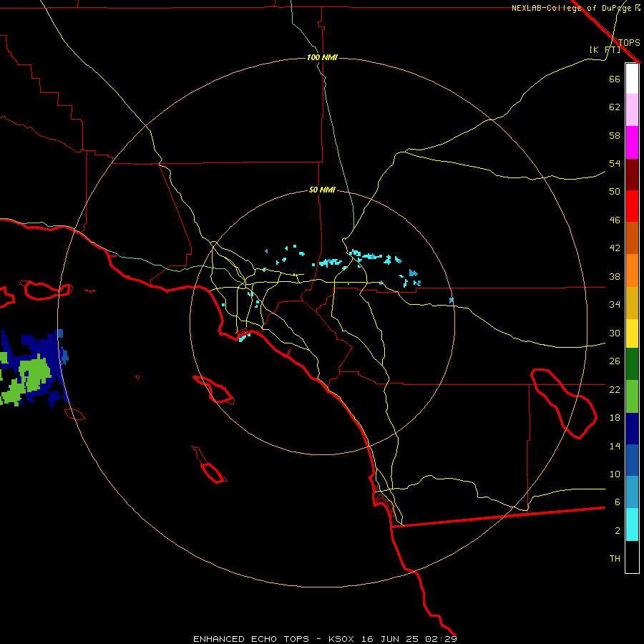The image size is (644, 644).
Task: Click the yellow 30 K FT legend swatch
Action: click(632, 333)
